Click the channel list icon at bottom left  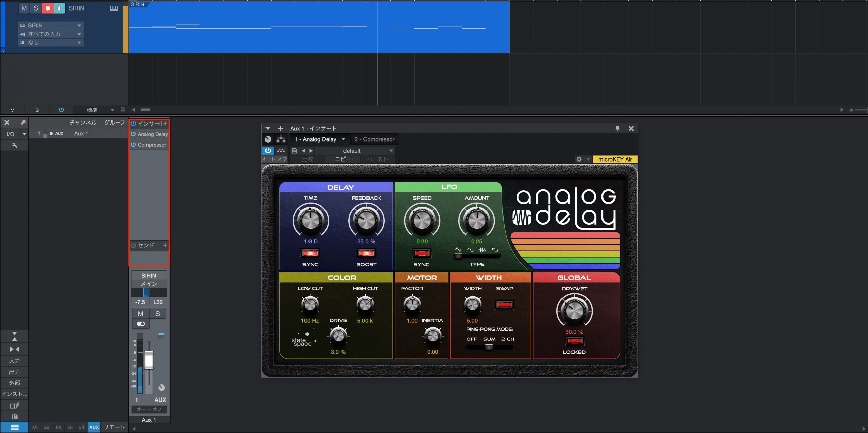[x=14, y=427]
